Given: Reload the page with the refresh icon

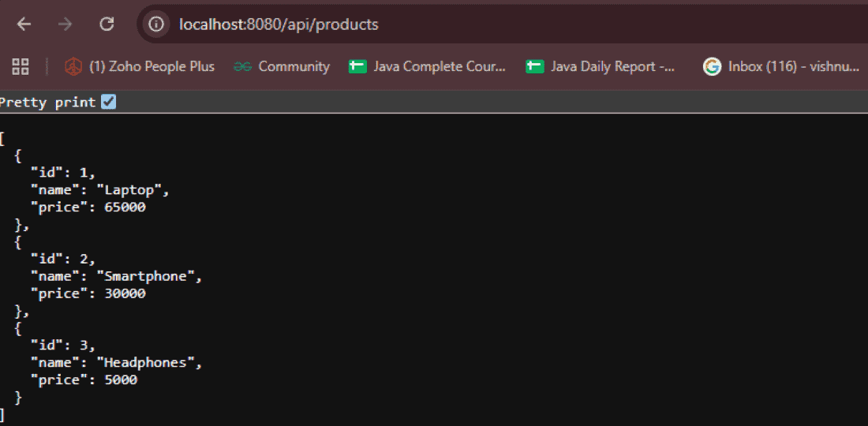Looking at the screenshot, I should point(107,24).
